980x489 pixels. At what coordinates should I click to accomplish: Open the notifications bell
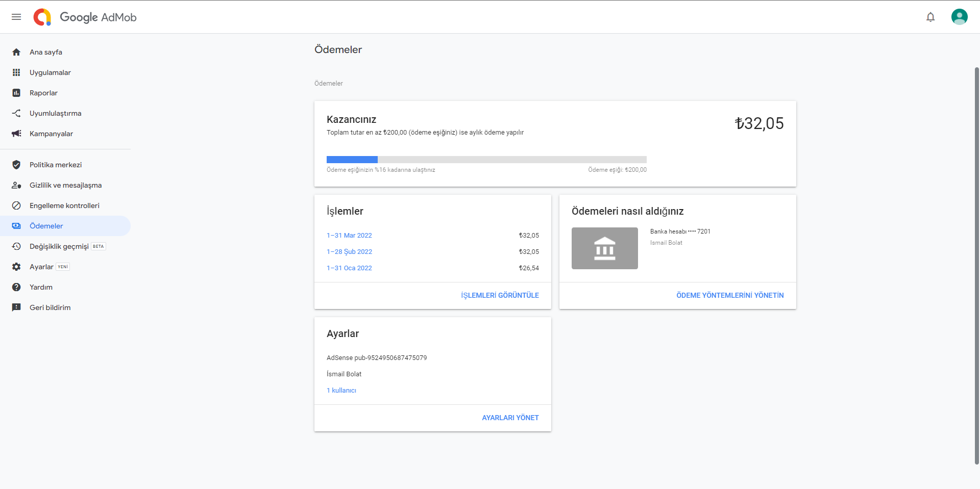coord(930,17)
